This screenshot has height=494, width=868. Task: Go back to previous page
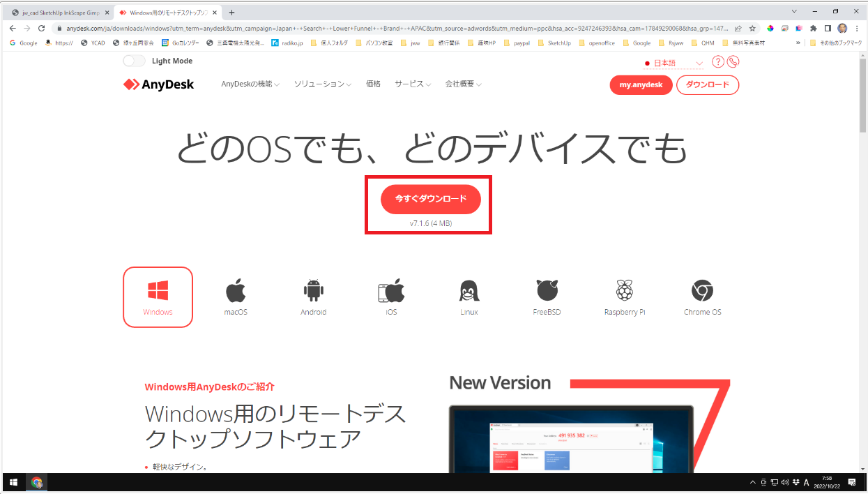12,29
